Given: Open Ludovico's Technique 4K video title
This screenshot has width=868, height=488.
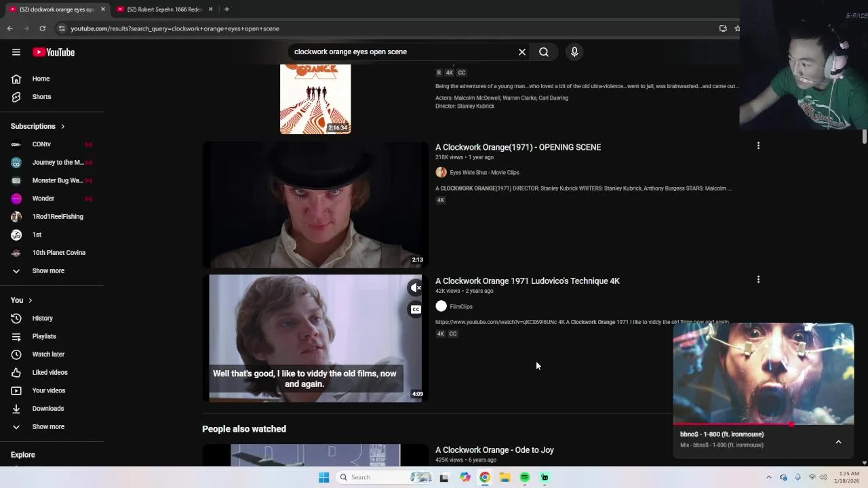Looking at the screenshot, I should coord(528,281).
